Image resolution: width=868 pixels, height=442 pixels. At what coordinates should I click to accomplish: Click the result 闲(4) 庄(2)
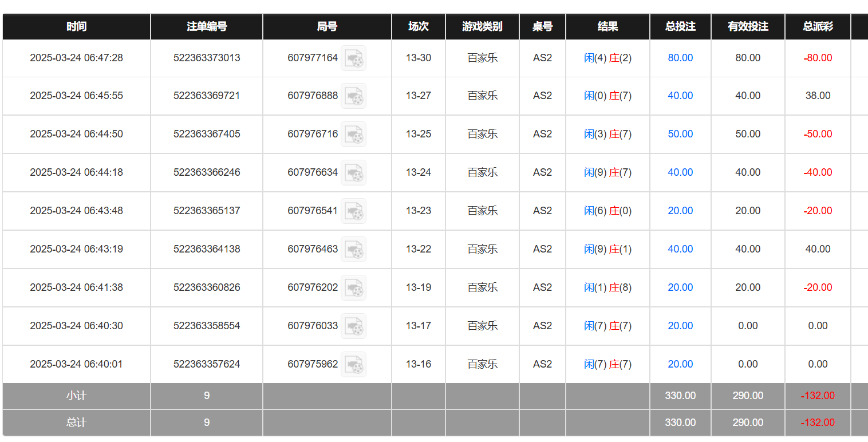pos(607,58)
